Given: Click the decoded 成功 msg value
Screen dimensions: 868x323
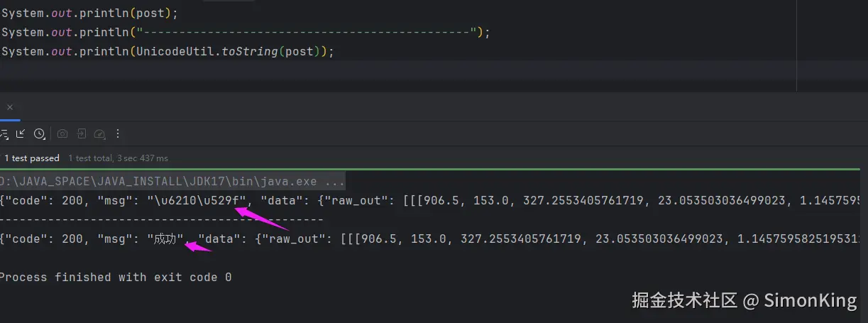Looking at the screenshot, I should pos(165,239).
